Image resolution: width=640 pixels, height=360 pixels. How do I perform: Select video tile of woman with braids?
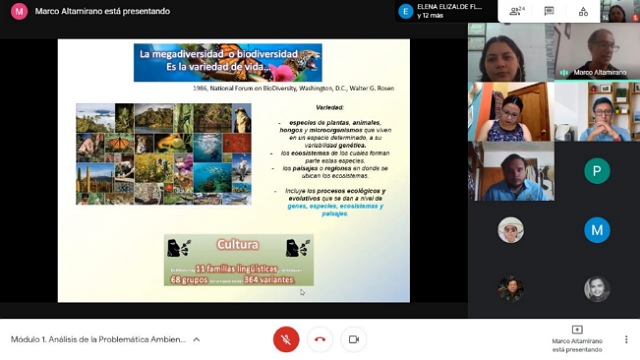point(511,52)
